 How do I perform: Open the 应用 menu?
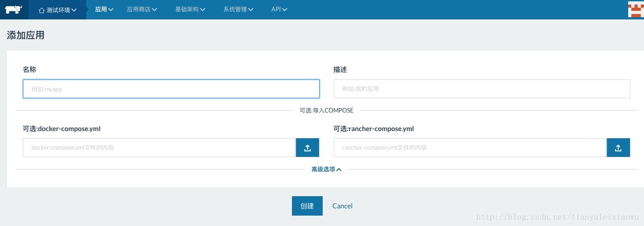coord(104,9)
